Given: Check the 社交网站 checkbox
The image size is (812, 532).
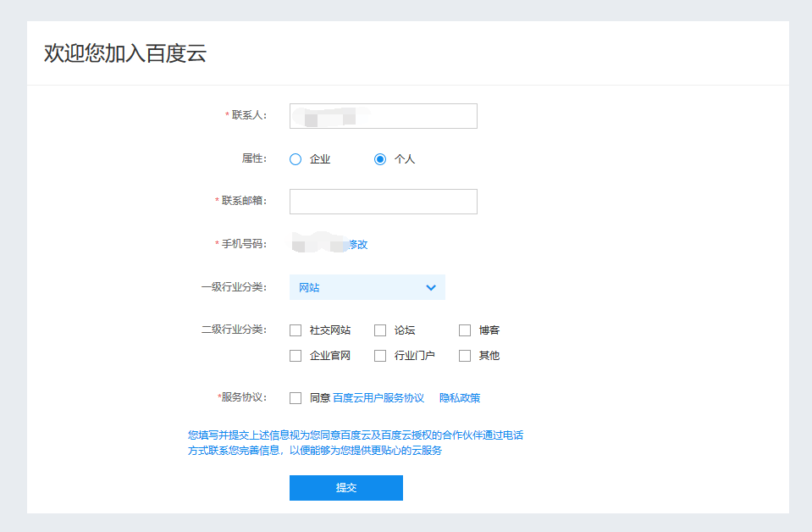Looking at the screenshot, I should point(296,330).
